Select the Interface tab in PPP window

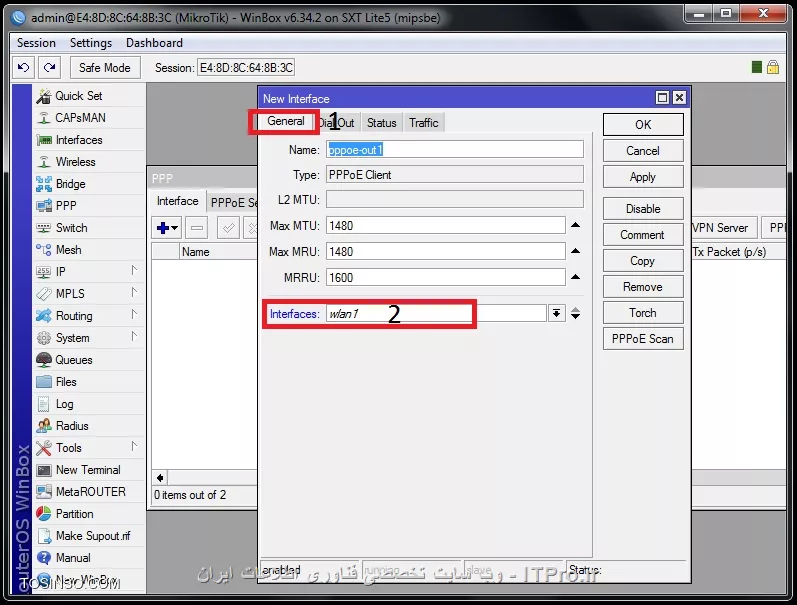pyautogui.click(x=177, y=201)
